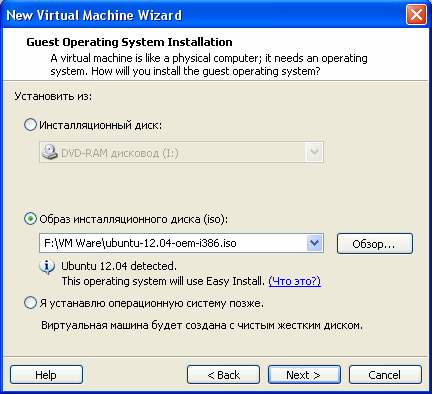432x394 pixels.
Task: Click the 'Установить из:' label
Action: click(53, 96)
